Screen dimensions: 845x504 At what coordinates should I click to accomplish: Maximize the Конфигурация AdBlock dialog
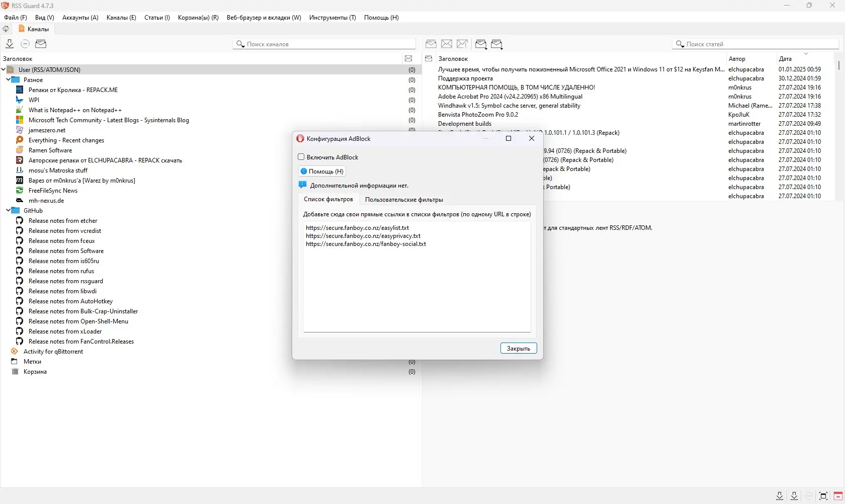point(509,138)
